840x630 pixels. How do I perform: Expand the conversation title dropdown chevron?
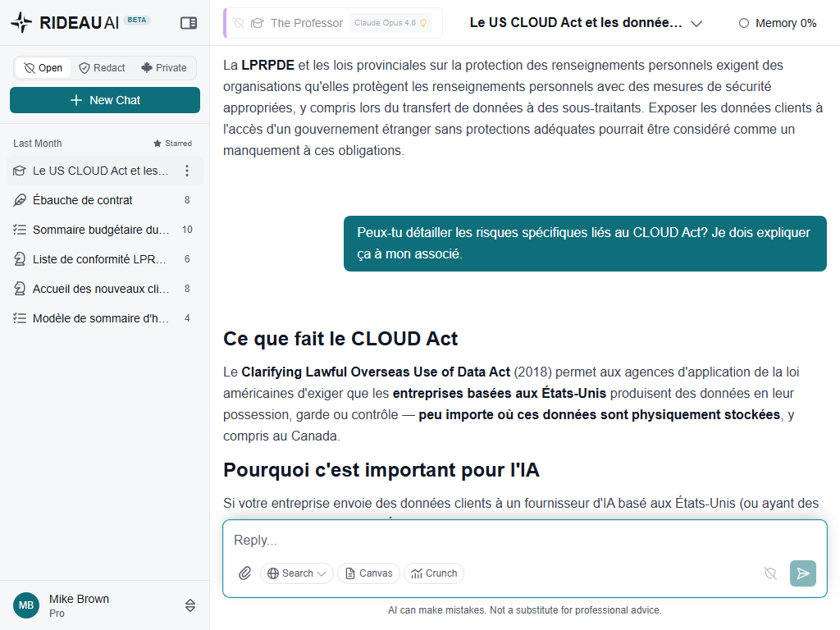coord(696,24)
